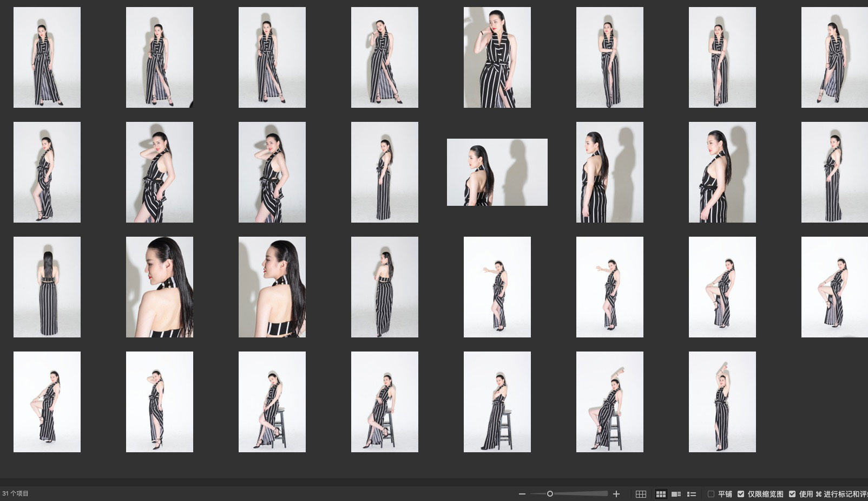The height and width of the screenshot is (501, 868).
Task: Select the landscape-oriented photo thumbnail
Action: pyautogui.click(x=497, y=172)
